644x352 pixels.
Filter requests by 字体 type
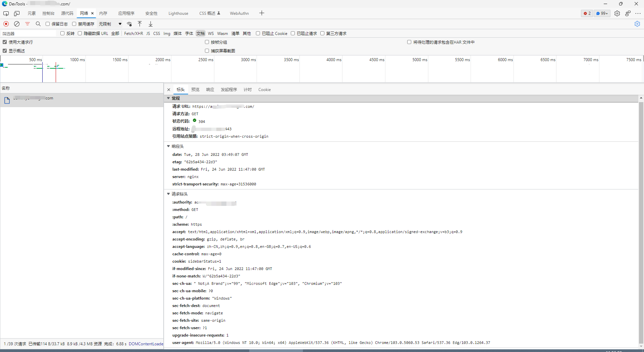tap(189, 34)
